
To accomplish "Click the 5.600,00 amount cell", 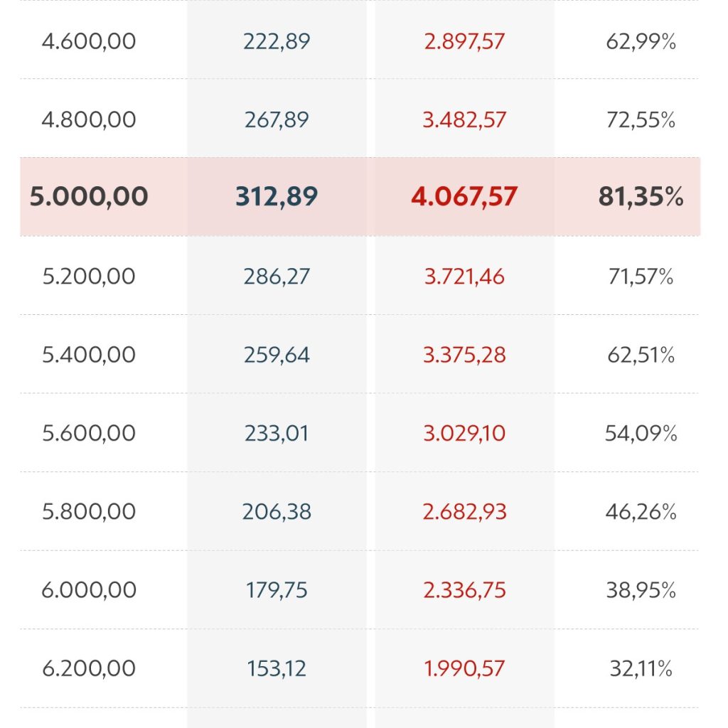I will point(89,433).
